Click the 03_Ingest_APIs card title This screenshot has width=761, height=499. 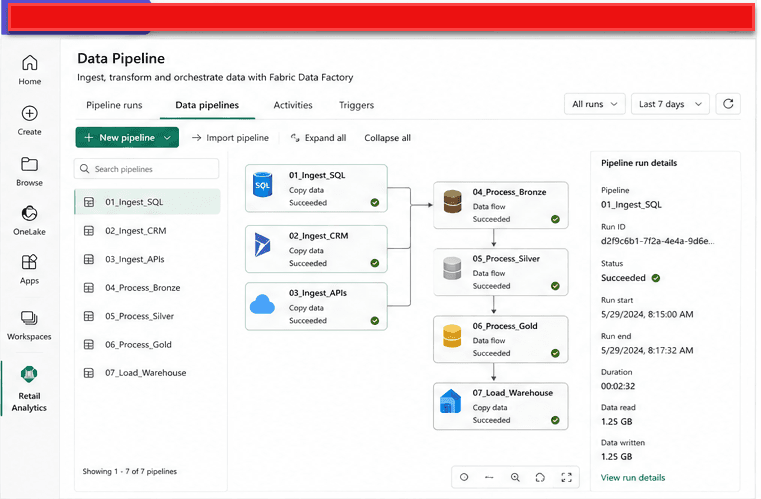(318, 293)
